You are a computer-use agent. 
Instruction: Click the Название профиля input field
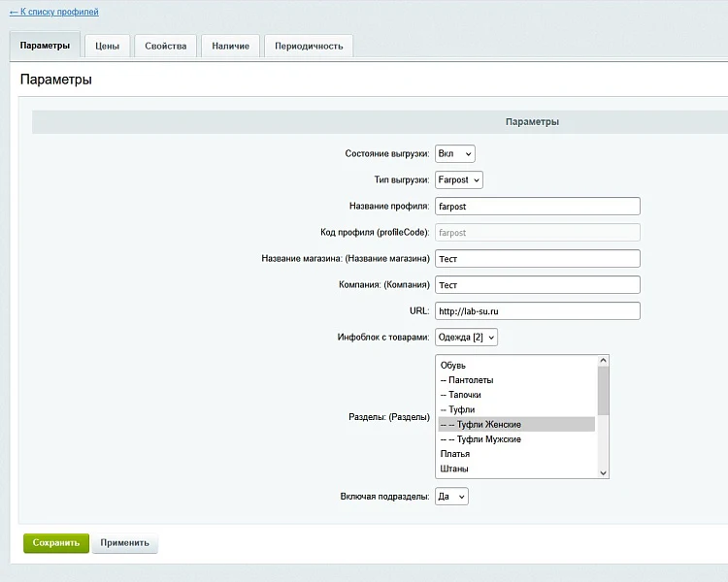[538, 206]
